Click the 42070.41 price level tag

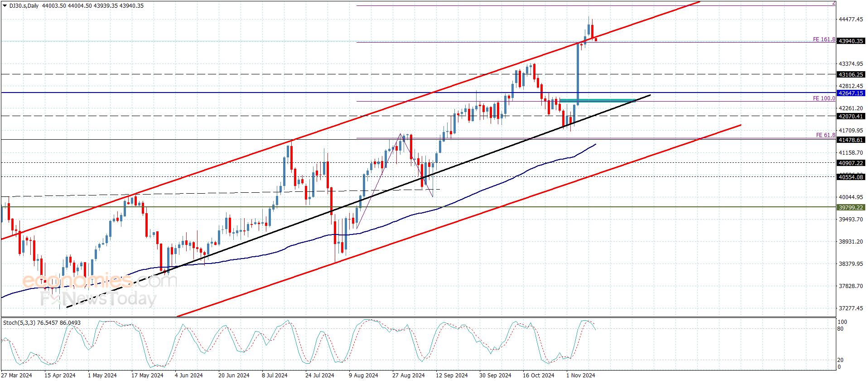(x=851, y=117)
